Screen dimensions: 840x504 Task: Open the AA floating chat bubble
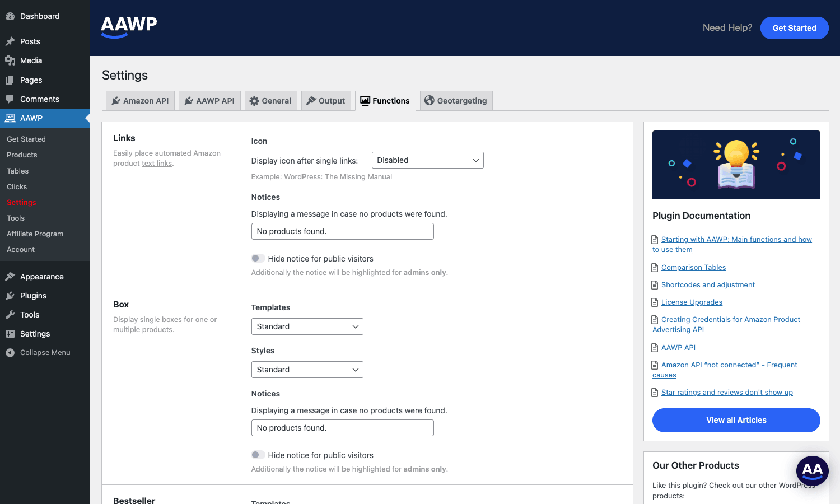coord(813,471)
